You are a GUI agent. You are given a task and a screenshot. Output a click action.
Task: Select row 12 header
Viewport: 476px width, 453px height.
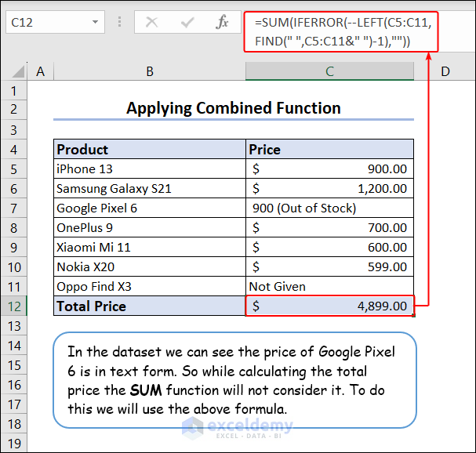[x=13, y=306]
